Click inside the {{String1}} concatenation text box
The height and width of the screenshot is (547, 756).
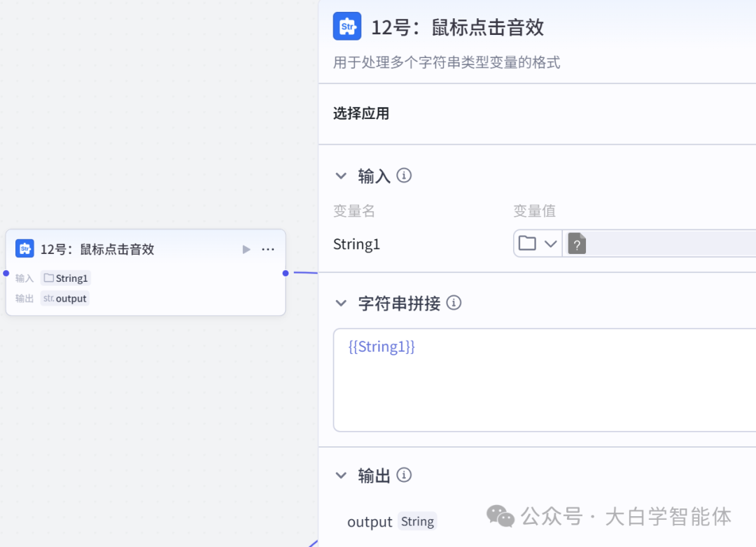pos(545,380)
